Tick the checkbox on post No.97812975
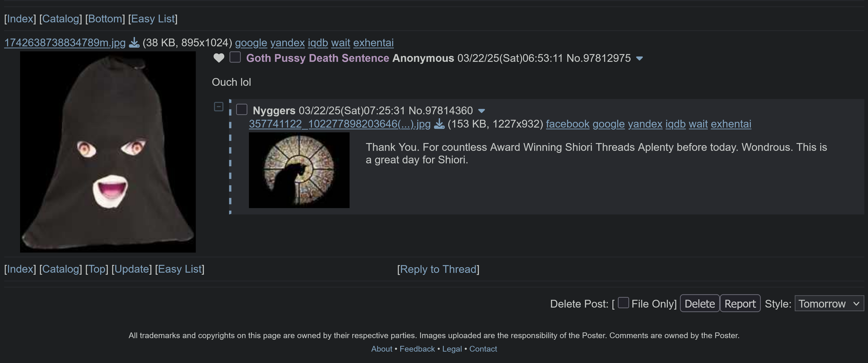Screen dimensions: 868x363 click(235, 57)
